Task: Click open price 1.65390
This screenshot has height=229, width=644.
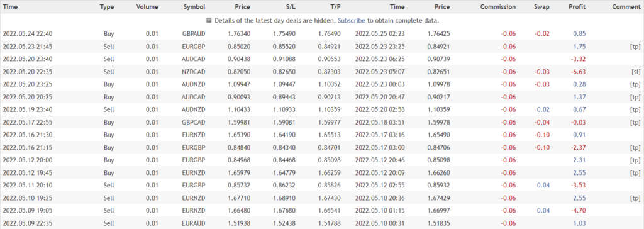Action: pos(238,135)
